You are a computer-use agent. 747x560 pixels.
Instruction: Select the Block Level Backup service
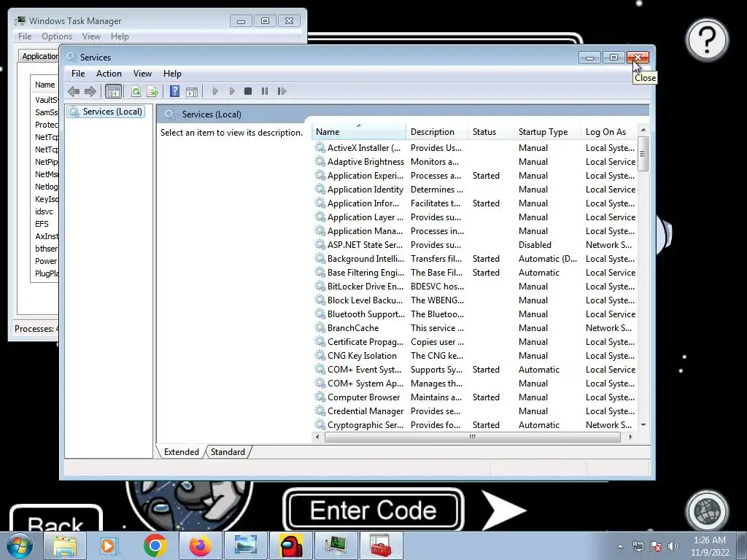(x=475, y=300)
